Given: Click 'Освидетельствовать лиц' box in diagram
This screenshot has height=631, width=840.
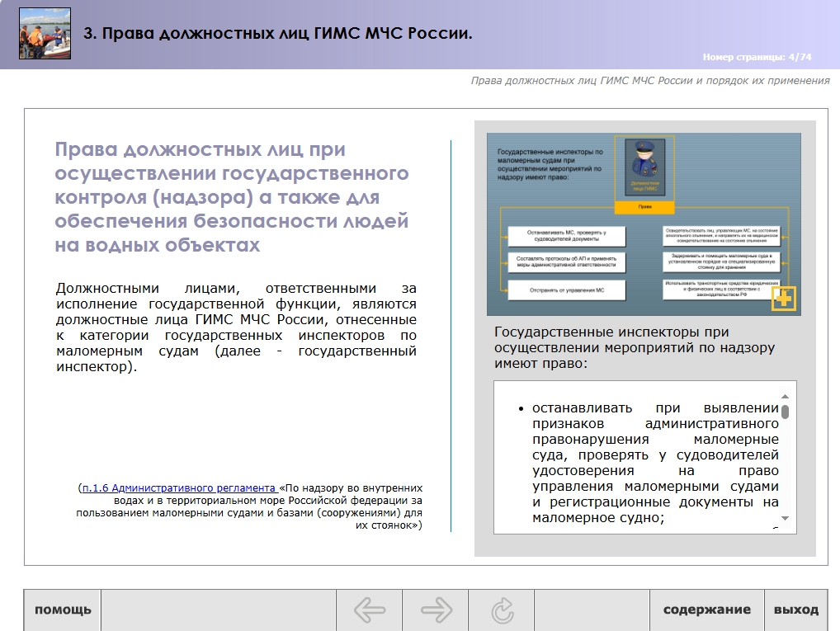Looking at the screenshot, I should point(722,235).
